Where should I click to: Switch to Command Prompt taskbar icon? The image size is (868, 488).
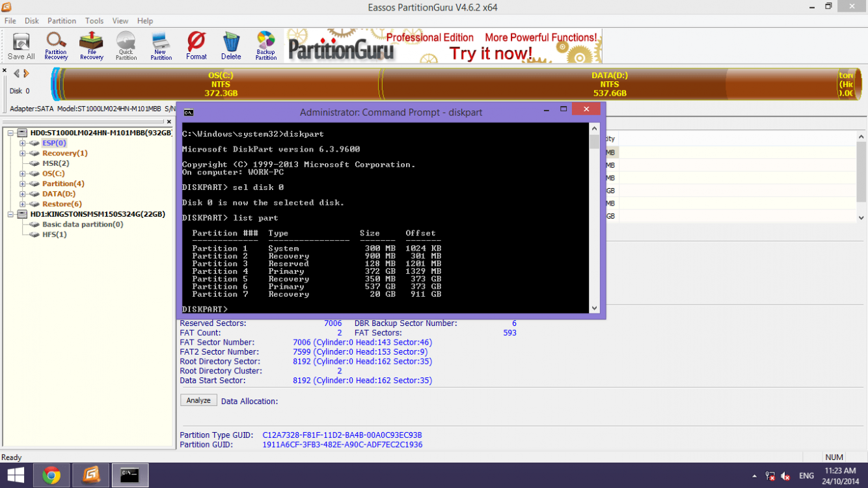pos(130,476)
